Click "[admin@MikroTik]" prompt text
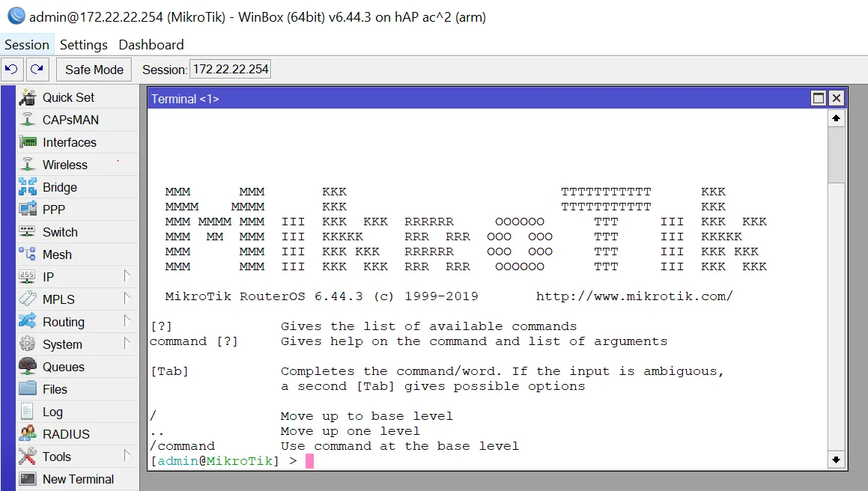 [x=216, y=460]
